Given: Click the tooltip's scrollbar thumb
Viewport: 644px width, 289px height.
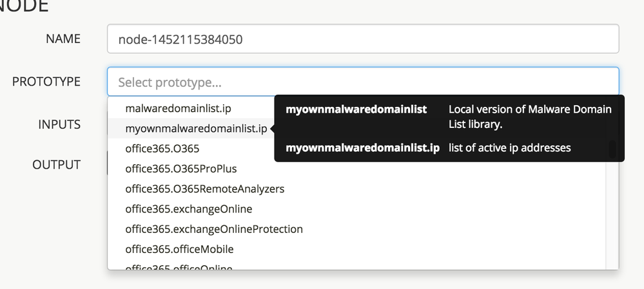Looking at the screenshot, I should (x=612, y=151).
